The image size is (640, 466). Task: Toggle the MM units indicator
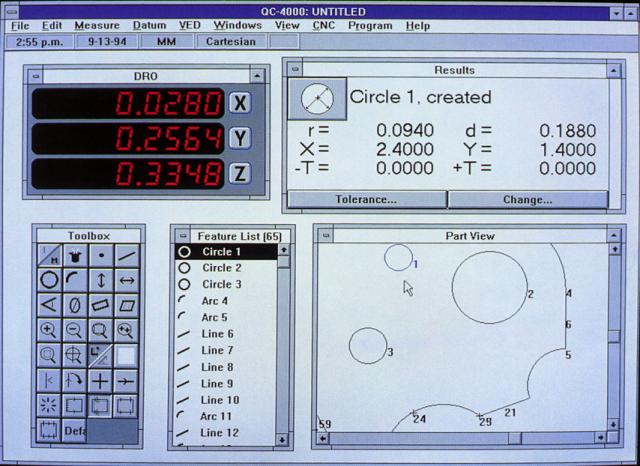160,42
